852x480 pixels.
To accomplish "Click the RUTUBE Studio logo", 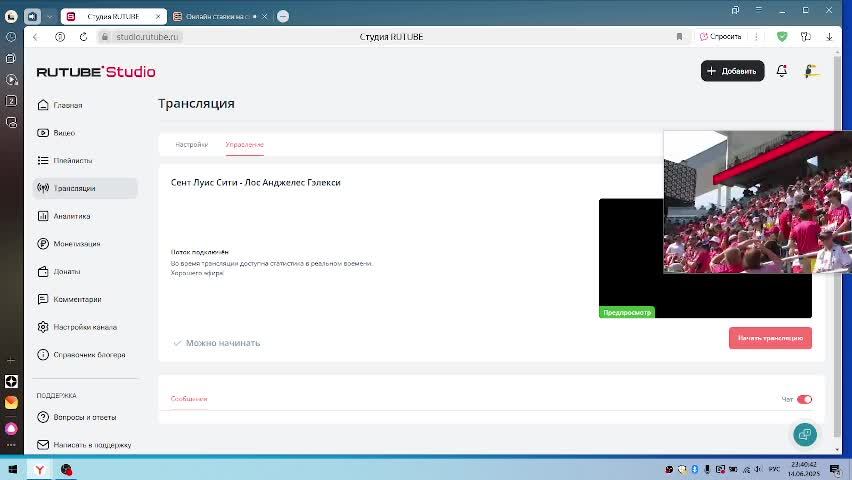I will point(96,72).
